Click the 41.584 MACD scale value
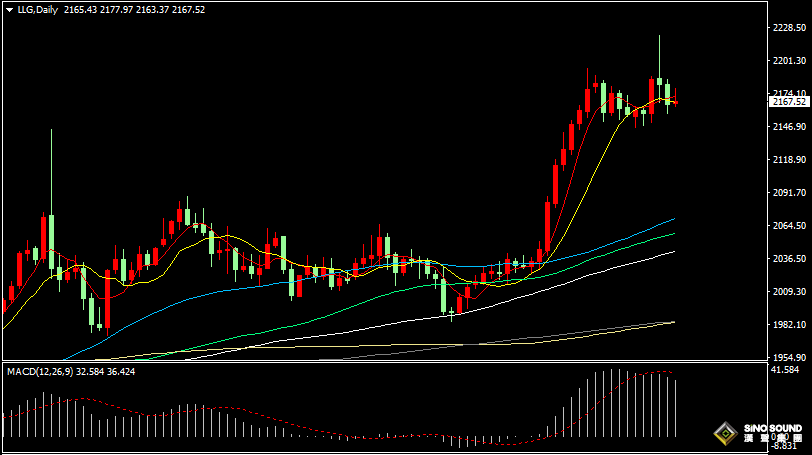 789,370
